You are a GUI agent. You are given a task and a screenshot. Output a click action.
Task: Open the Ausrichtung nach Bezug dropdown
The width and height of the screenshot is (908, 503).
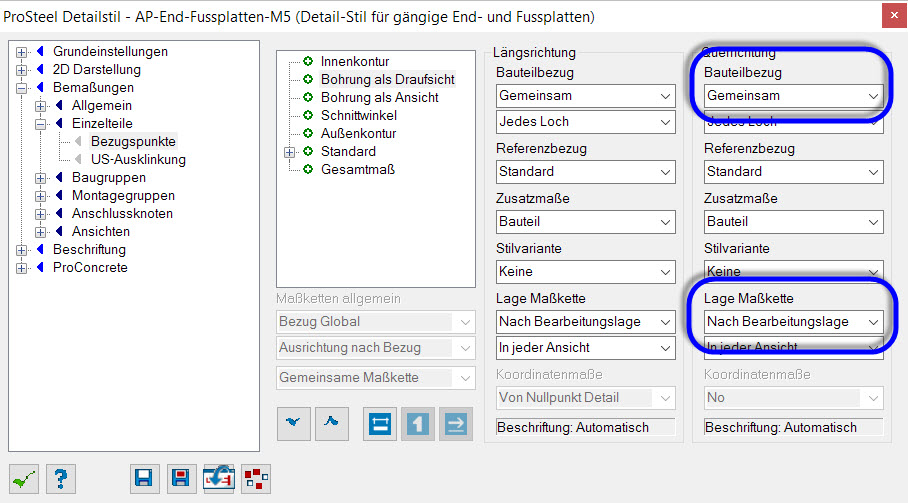click(x=376, y=348)
